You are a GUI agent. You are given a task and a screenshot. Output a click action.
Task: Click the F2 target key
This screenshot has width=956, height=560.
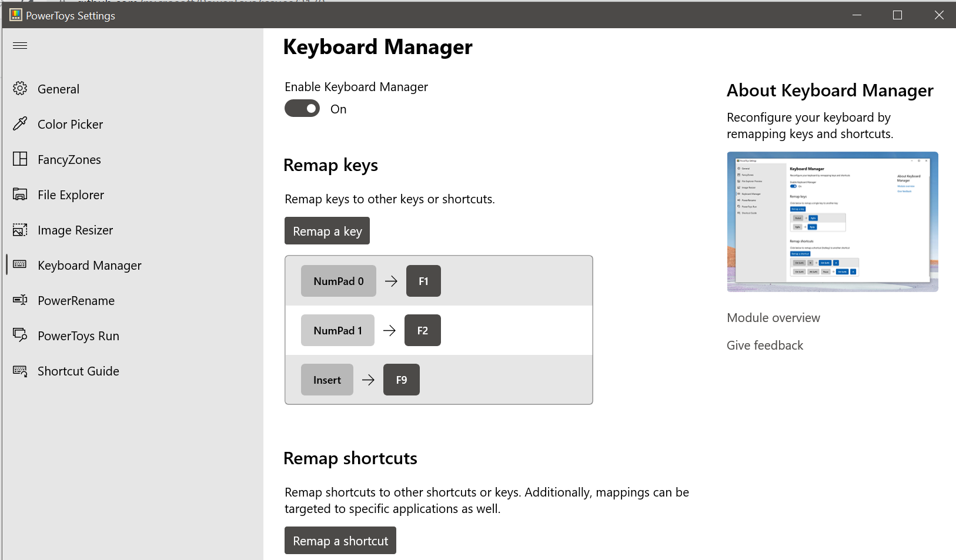[423, 330]
